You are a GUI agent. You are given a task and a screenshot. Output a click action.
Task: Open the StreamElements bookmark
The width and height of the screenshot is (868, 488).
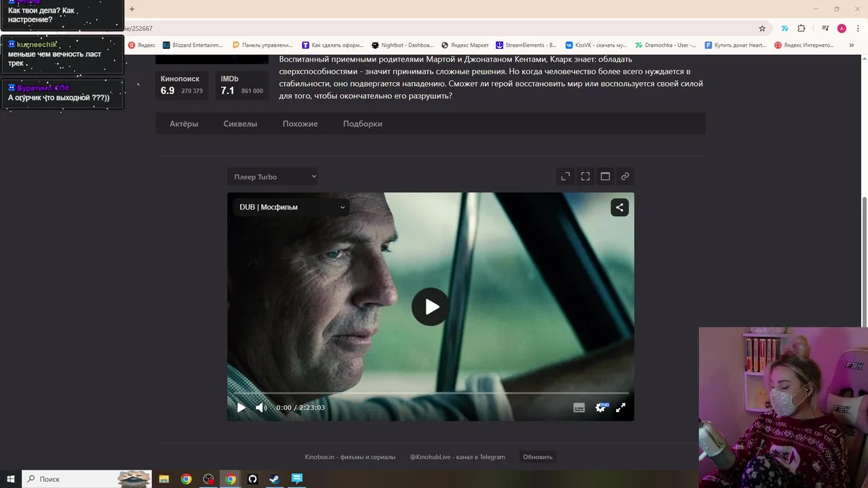click(x=526, y=45)
